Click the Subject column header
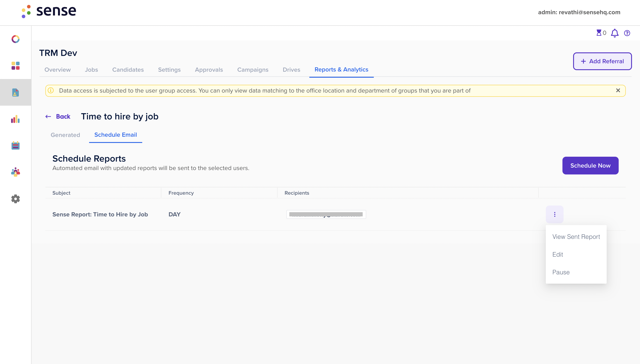 click(61, 193)
